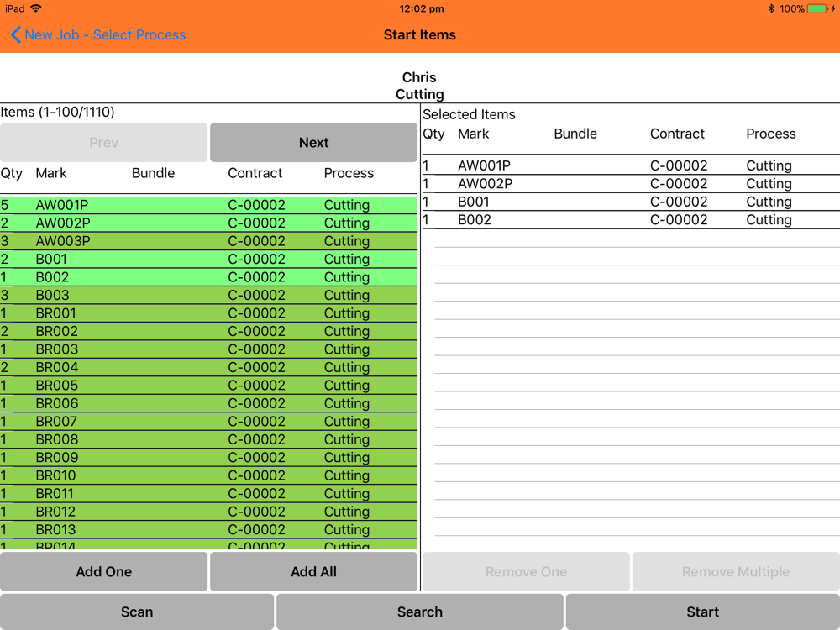Tap the Wi-Fi icon in status bar
This screenshot has height=630, width=840.
point(36,8)
